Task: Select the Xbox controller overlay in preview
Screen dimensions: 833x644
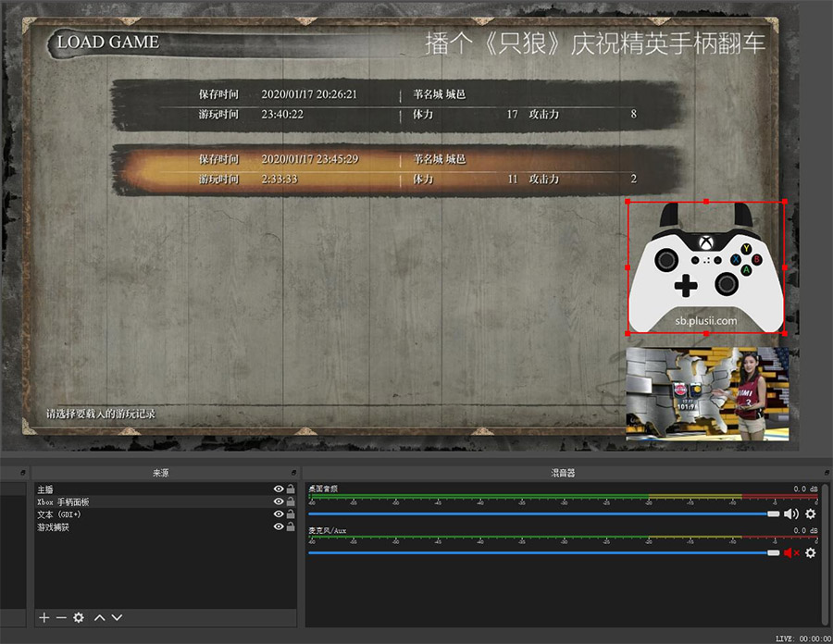Action: [x=706, y=267]
